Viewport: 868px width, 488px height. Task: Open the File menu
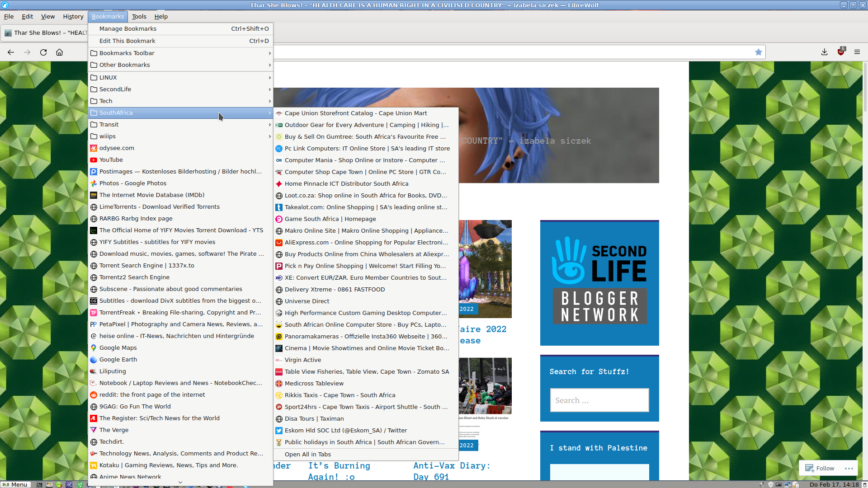[9, 17]
